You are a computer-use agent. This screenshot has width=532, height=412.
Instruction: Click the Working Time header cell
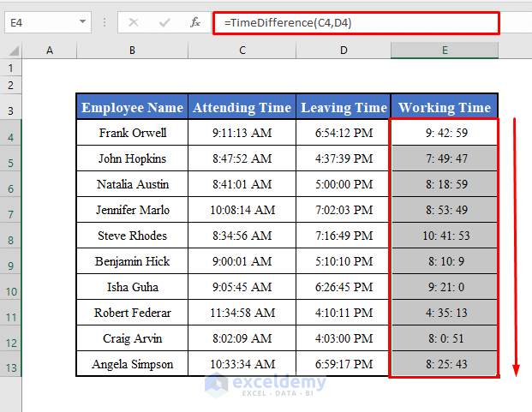coord(445,107)
